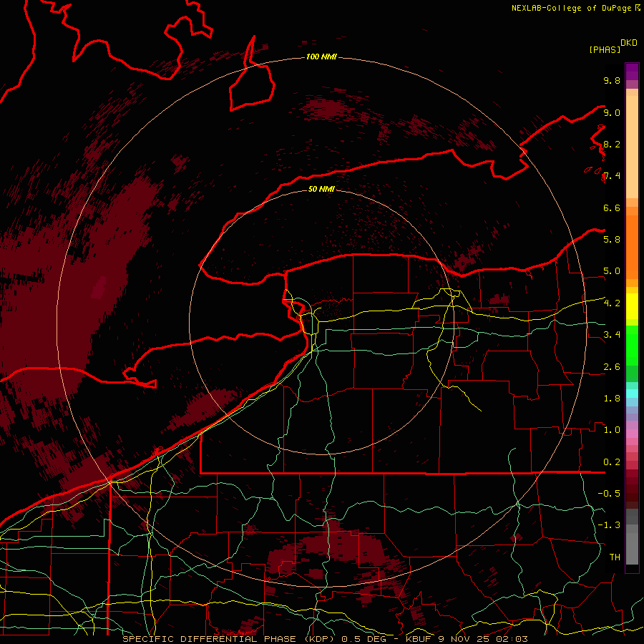
Task: Click the [PHAS] units label
Action: (x=605, y=49)
